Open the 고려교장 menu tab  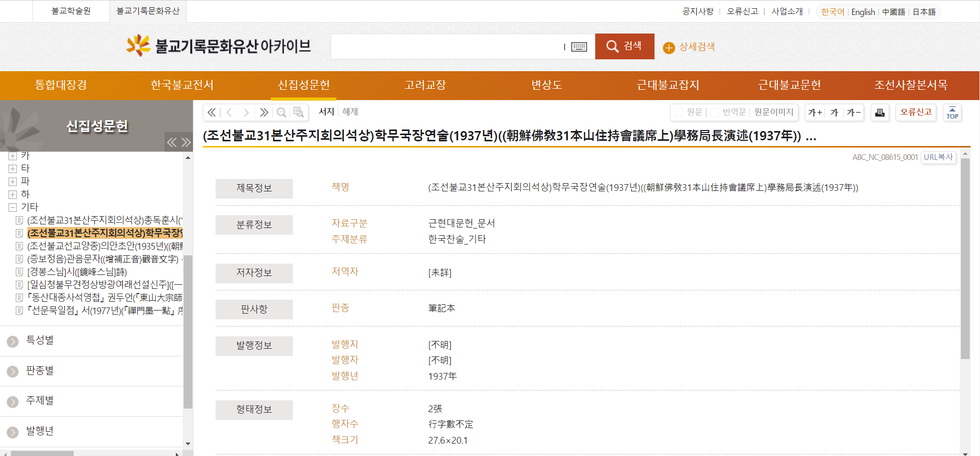tap(425, 85)
